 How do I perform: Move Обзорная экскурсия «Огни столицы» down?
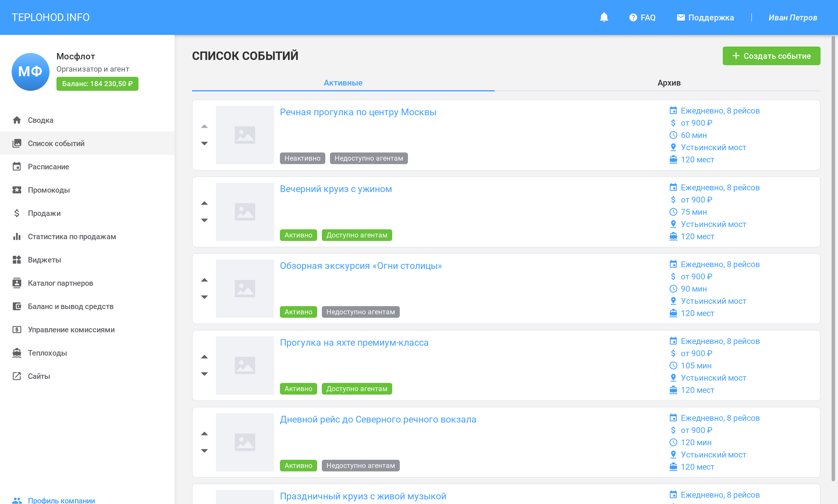tap(204, 297)
